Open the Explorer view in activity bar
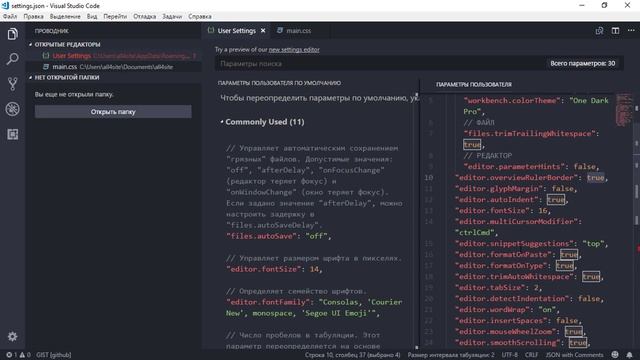 [x=13, y=34]
